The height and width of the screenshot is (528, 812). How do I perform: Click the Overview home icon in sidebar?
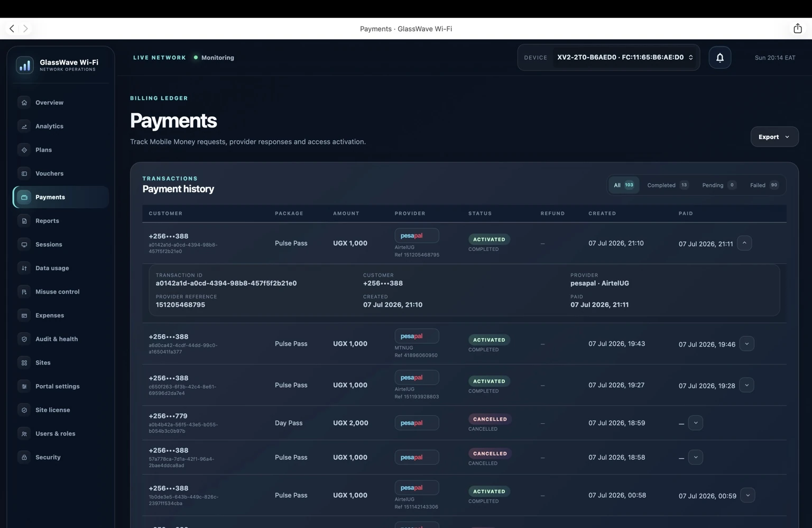tap(24, 103)
